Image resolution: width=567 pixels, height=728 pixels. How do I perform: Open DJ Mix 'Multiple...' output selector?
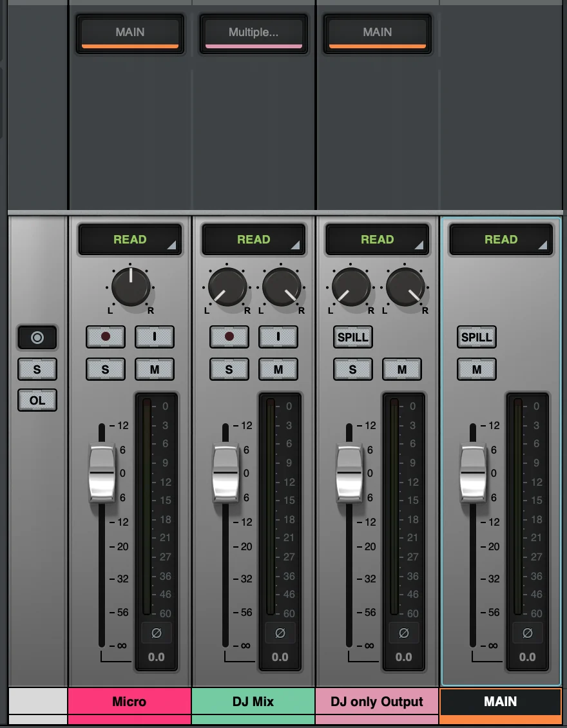point(254,34)
